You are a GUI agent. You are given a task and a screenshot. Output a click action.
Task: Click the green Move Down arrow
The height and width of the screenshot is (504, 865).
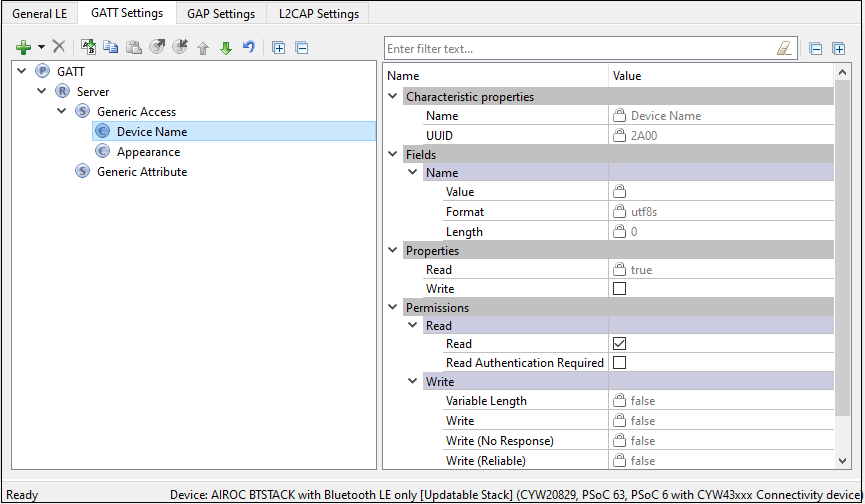tap(225, 47)
